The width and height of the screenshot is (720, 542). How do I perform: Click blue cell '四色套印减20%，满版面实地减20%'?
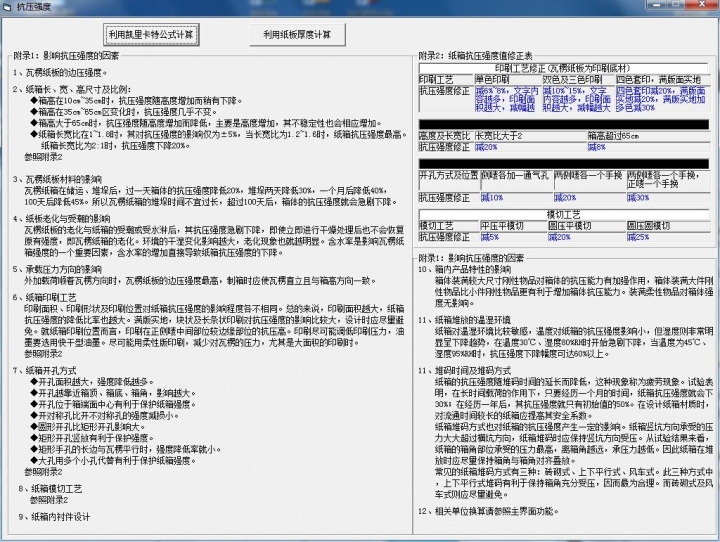click(x=661, y=99)
